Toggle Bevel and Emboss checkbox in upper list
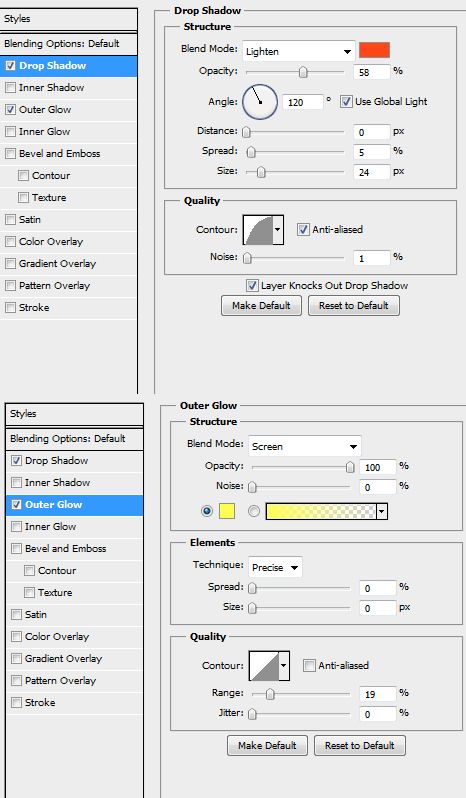This screenshot has height=798, width=466. point(10,153)
